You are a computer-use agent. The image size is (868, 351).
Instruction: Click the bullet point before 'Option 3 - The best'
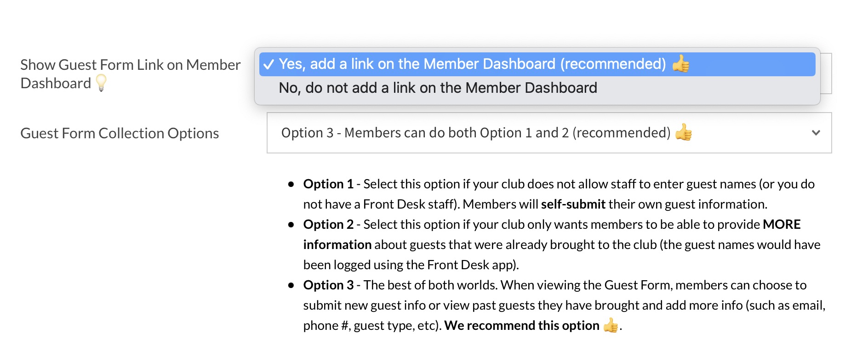(x=291, y=285)
